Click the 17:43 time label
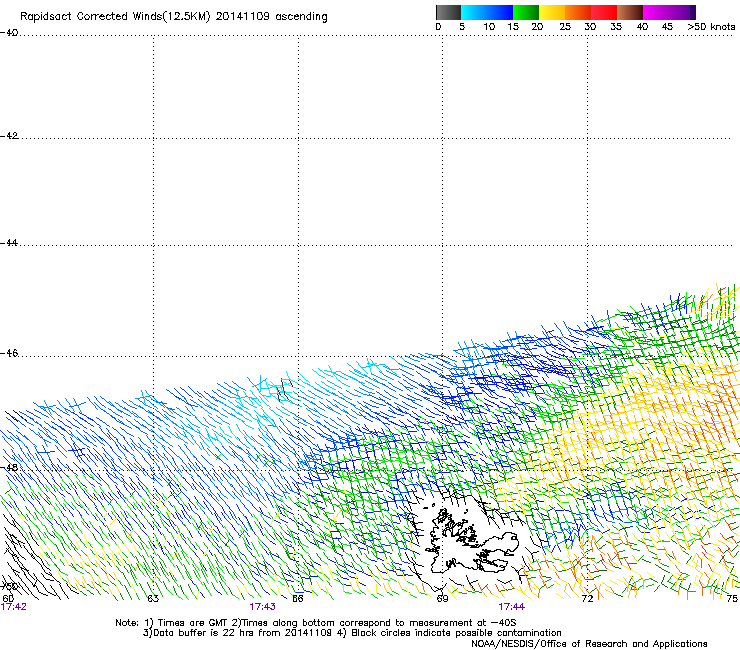740x650 pixels. pos(262,607)
